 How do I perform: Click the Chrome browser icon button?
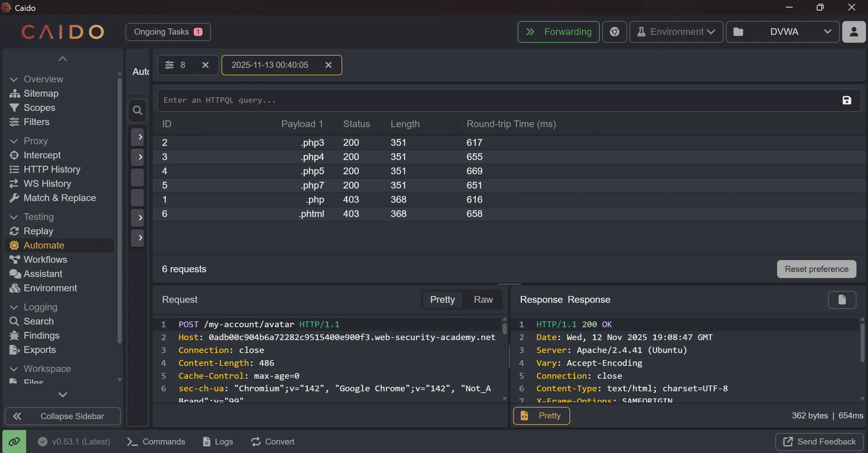coord(614,32)
